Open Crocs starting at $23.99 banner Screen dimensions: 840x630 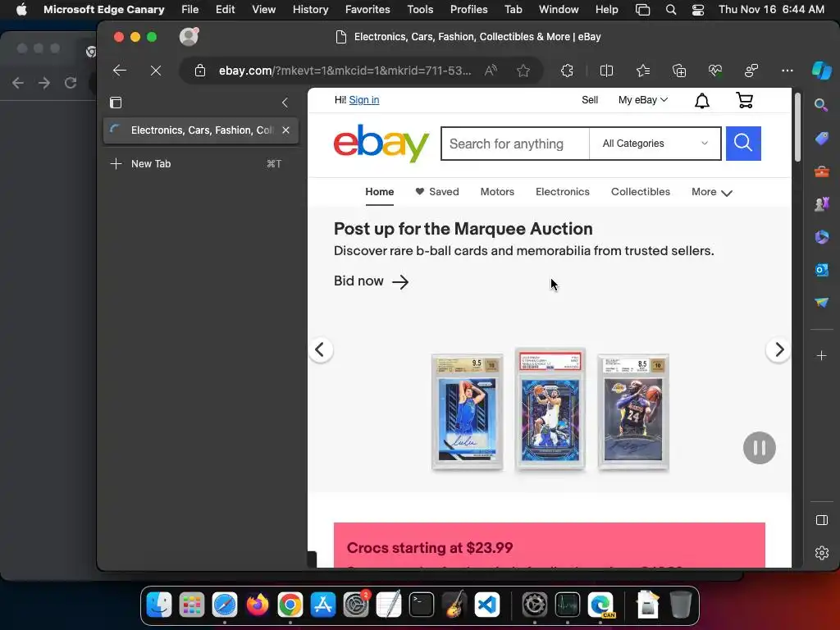click(549, 545)
